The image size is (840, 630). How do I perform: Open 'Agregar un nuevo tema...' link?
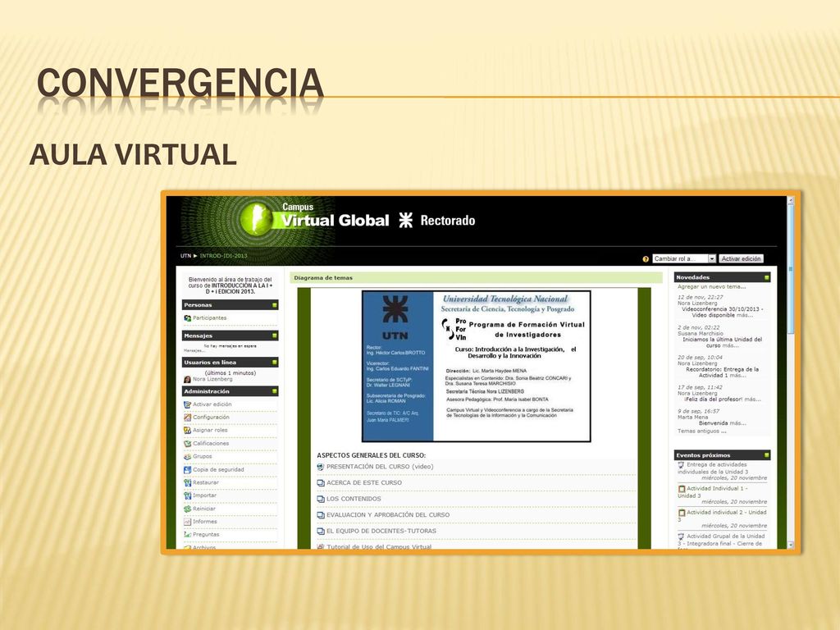point(711,286)
